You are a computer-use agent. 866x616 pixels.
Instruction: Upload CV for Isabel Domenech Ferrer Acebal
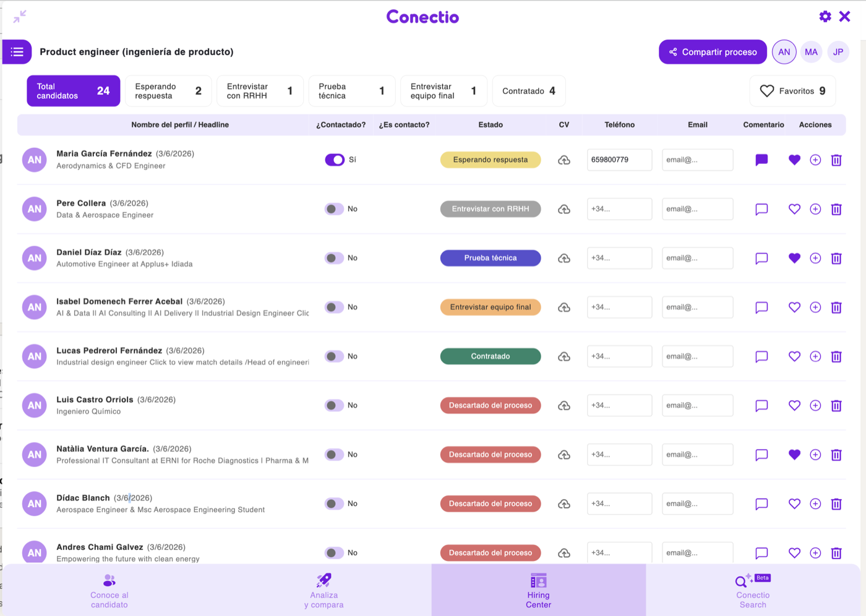pos(564,307)
